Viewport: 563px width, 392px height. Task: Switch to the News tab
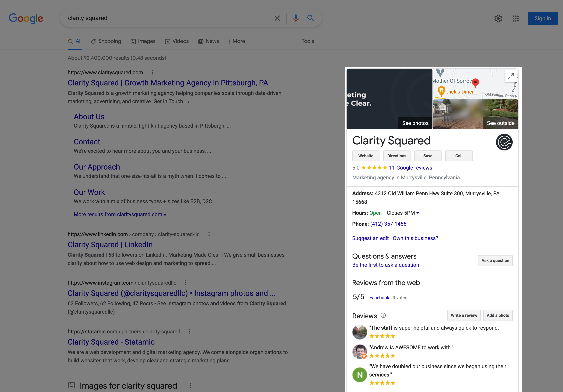(x=209, y=41)
